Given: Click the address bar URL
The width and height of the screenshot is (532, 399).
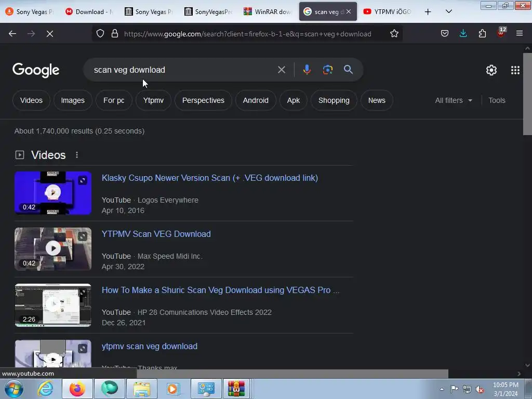Looking at the screenshot, I should pyautogui.click(x=247, y=34).
